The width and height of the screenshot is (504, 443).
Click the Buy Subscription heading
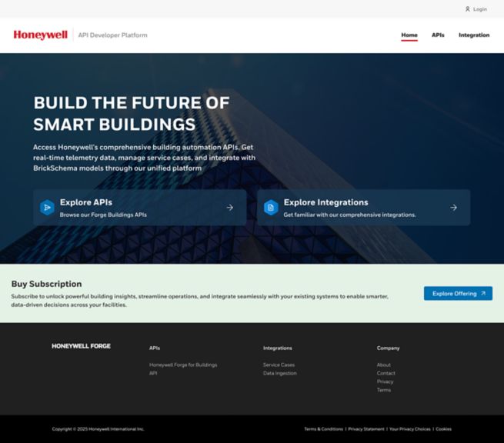coord(46,284)
